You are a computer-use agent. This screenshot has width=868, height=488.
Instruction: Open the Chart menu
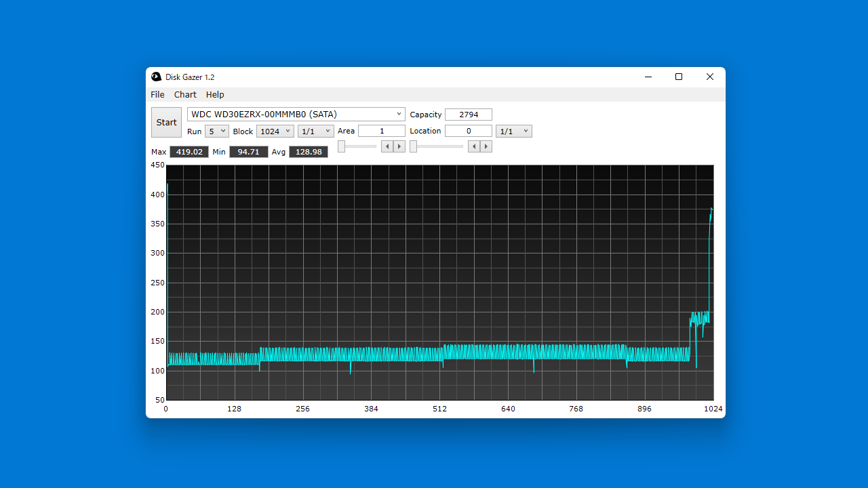pos(185,95)
